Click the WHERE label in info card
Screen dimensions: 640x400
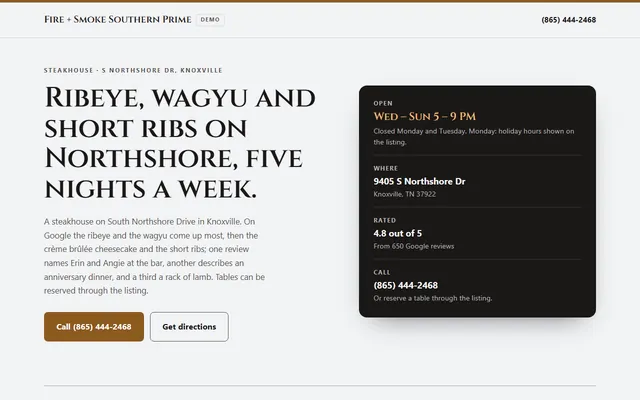pyautogui.click(x=386, y=168)
